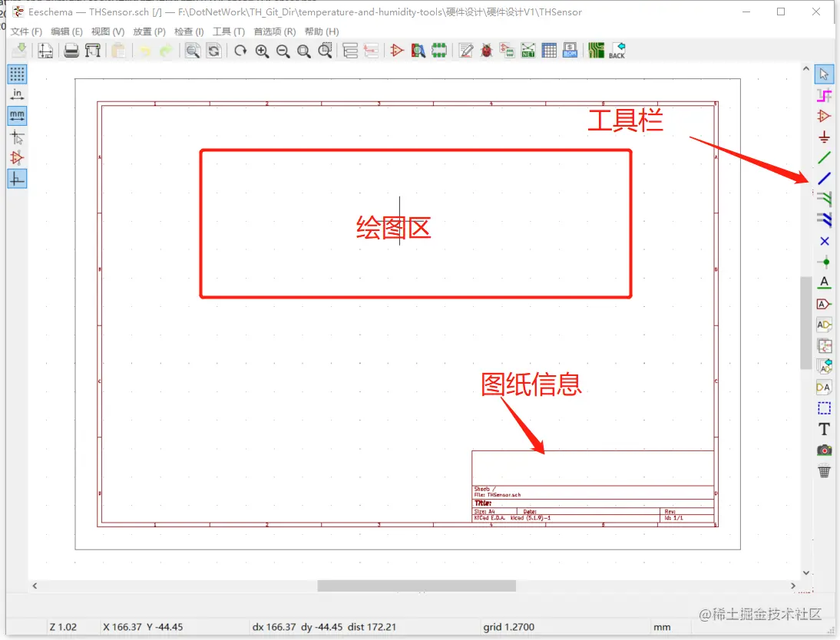Click the Generate BOM icon

point(570,51)
